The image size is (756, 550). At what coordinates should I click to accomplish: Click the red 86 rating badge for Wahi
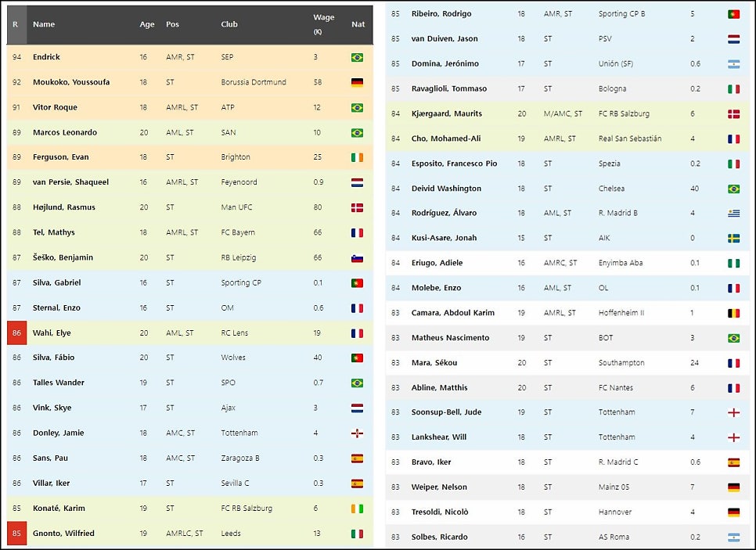(x=16, y=333)
